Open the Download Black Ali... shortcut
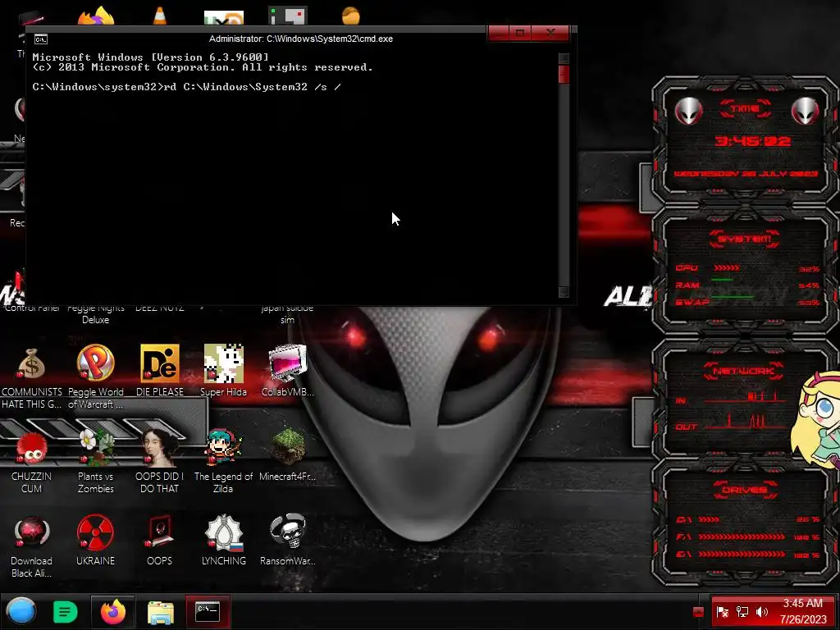 coord(31,547)
